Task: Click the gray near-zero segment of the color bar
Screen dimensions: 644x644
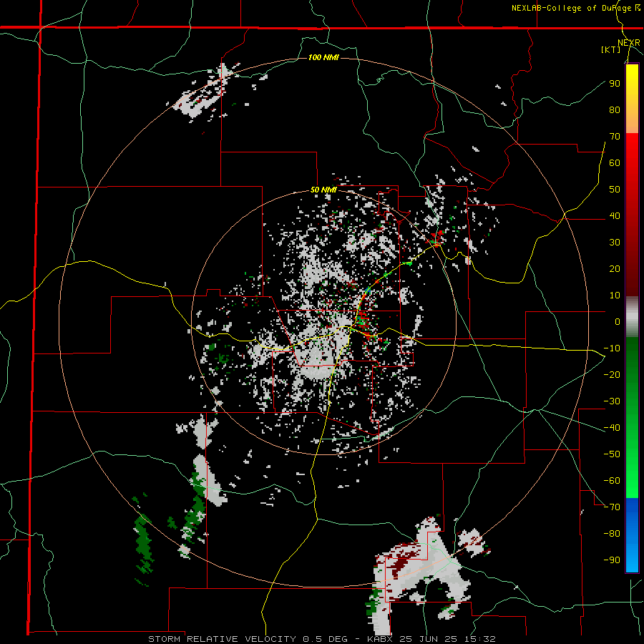Action: pos(632,317)
